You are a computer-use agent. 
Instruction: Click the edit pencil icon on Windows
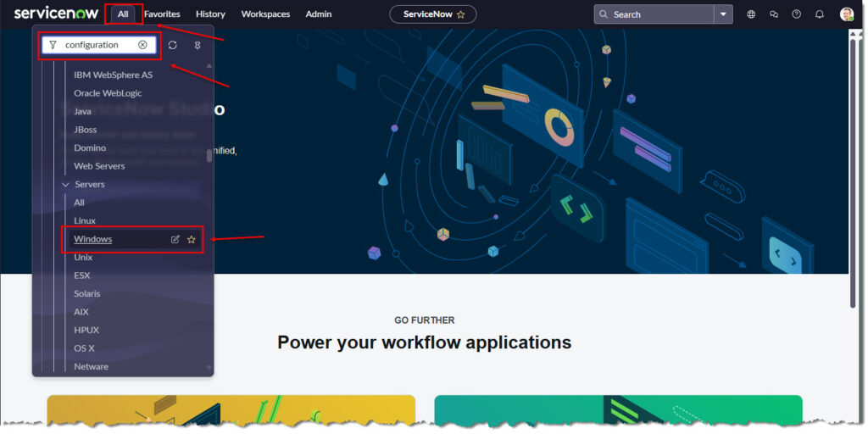[175, 240]
